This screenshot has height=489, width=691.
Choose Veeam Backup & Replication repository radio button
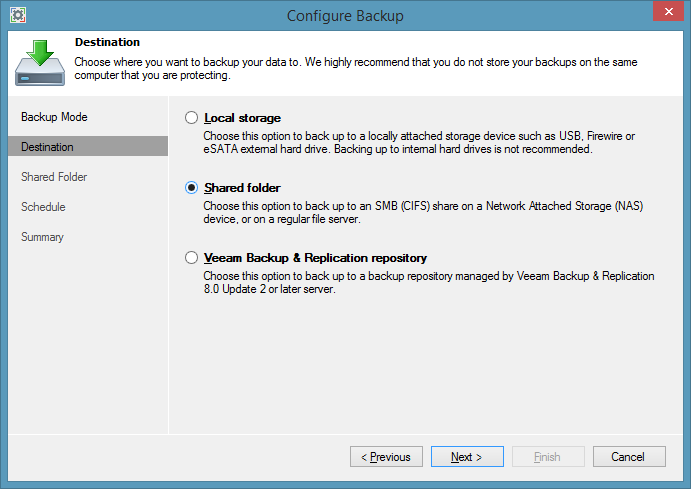[192, 258]
